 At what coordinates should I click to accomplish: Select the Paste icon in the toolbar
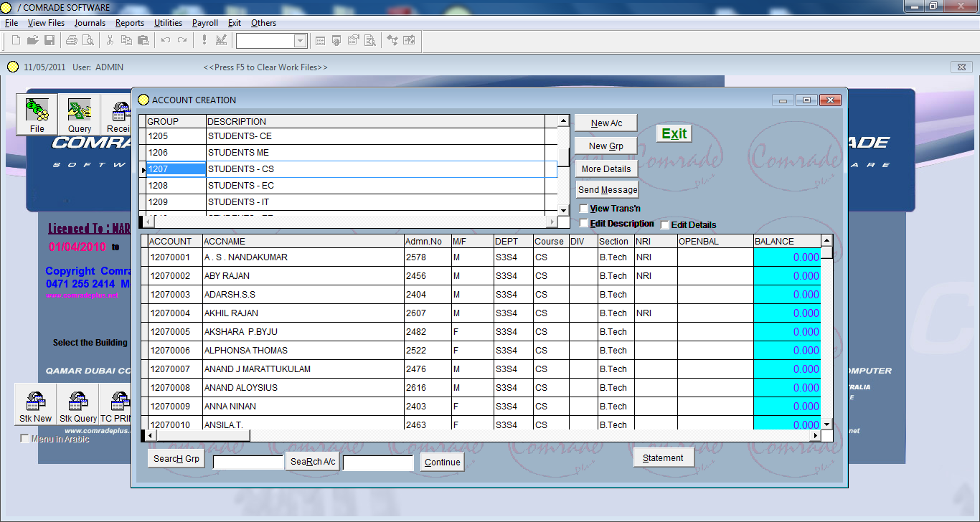(143, 40)
